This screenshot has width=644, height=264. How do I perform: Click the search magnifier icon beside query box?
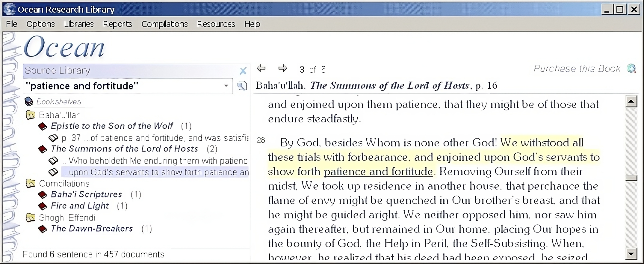pos(241,86)
